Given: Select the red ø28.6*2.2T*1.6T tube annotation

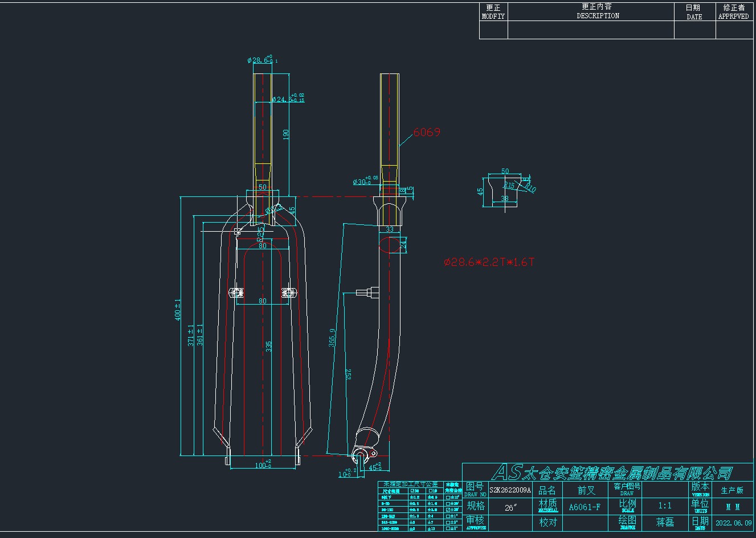Looking at the screenshot, I should (x=489, y=262).
